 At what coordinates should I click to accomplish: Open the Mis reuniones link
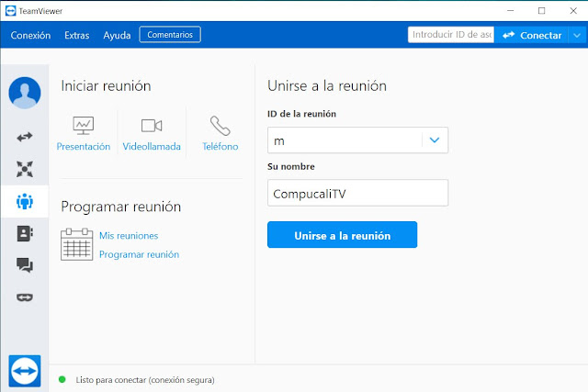pos(129,235)
